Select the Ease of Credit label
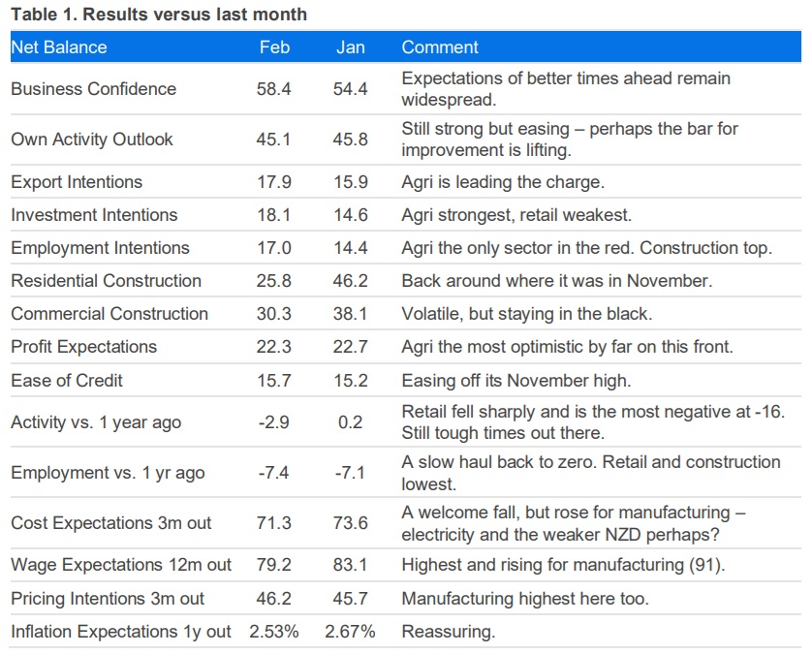The height and width of the screenshot is (654, 812). [x=67, y=380]
